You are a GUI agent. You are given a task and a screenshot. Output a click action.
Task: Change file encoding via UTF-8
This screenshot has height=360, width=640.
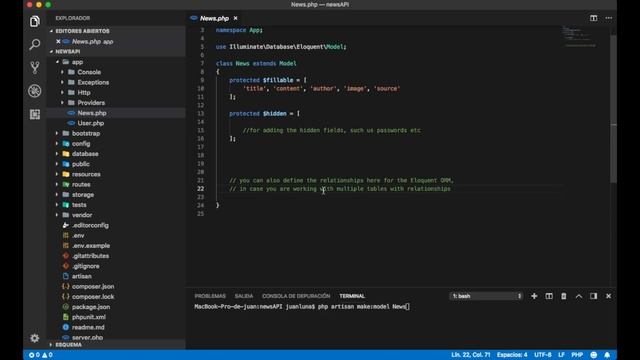pyautogui.click(x=543, y=355)
